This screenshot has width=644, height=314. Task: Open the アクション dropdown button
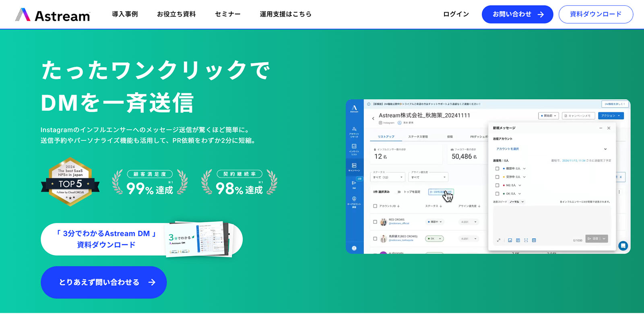tap(611, 116)
